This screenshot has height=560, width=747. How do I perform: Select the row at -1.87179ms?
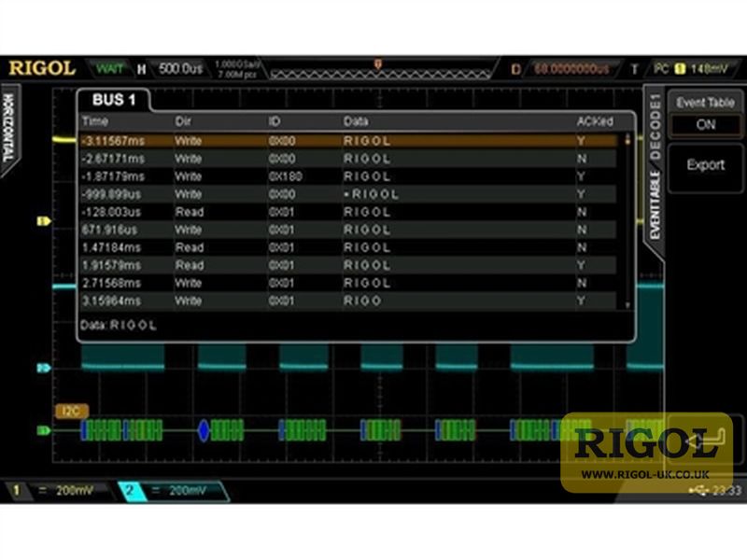[347, 176]
